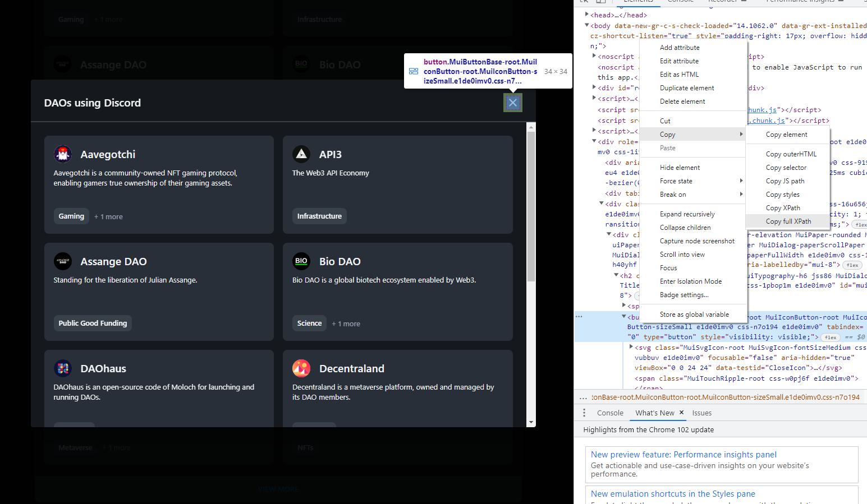This screenshot has height=504, width=867.
Task: Click the DAOhaus logo icon
Action: (x=63, y=368)
